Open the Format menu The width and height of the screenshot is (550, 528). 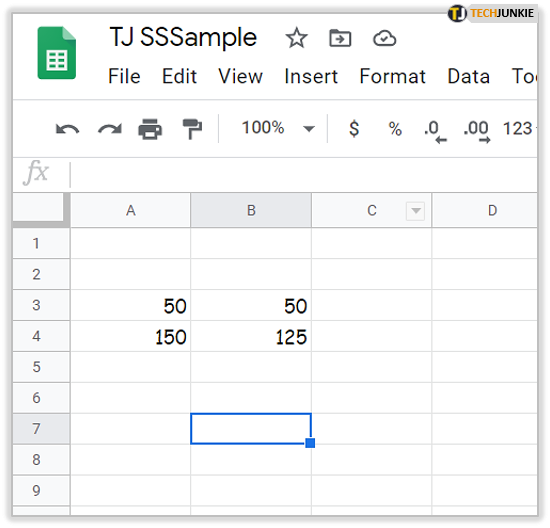coord(393,76)
